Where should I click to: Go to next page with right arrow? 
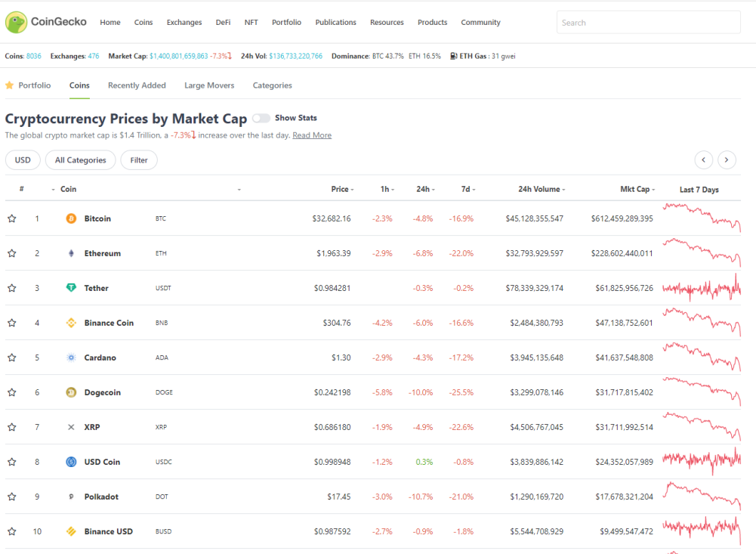click(x=727, y=159)
